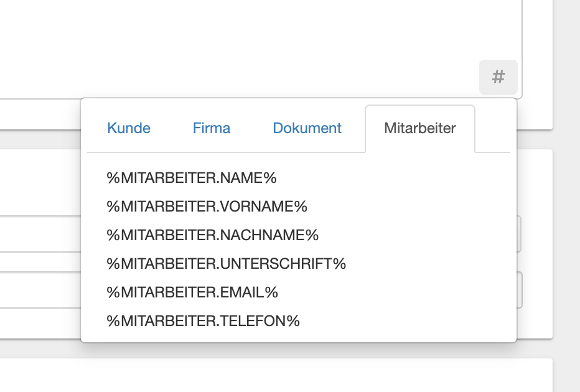Image resolution: width=580 pixels, height=392 pixels.
Task: Click the white panel at the screen bottom
Action: click(x=276, y=375)
